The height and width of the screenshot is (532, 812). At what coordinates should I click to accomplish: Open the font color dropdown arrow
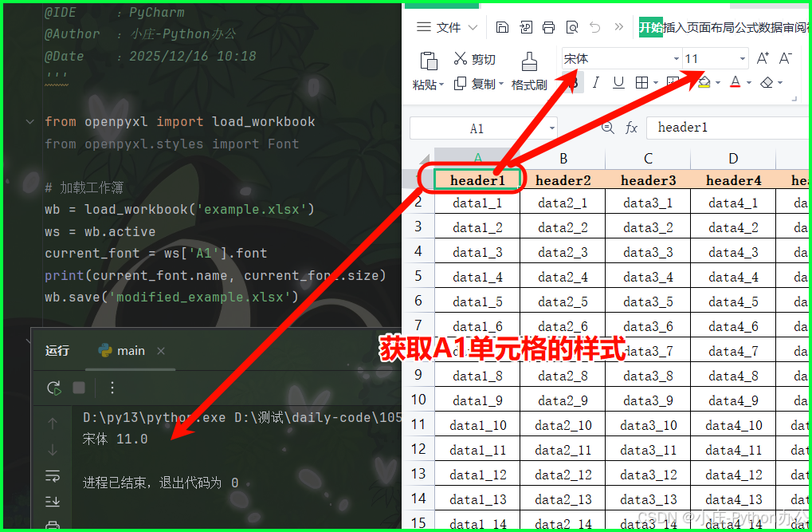point(749,82)
